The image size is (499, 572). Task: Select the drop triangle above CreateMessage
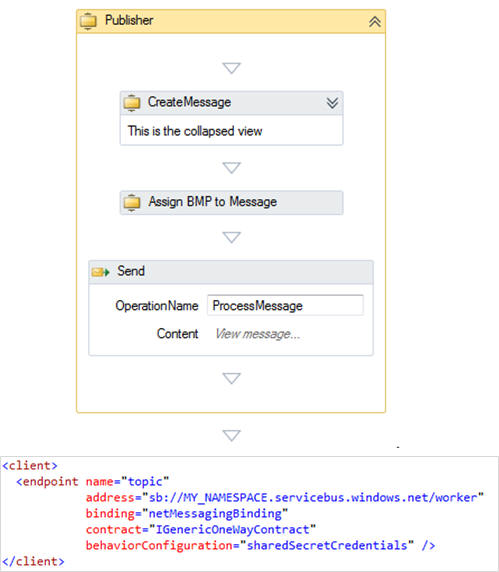click(x=232, y=68)
